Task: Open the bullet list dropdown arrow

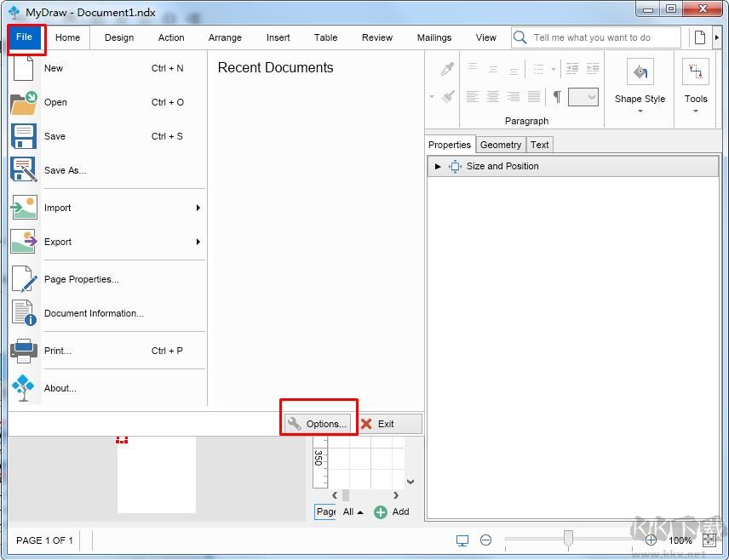Action: [x=554, y=69]
